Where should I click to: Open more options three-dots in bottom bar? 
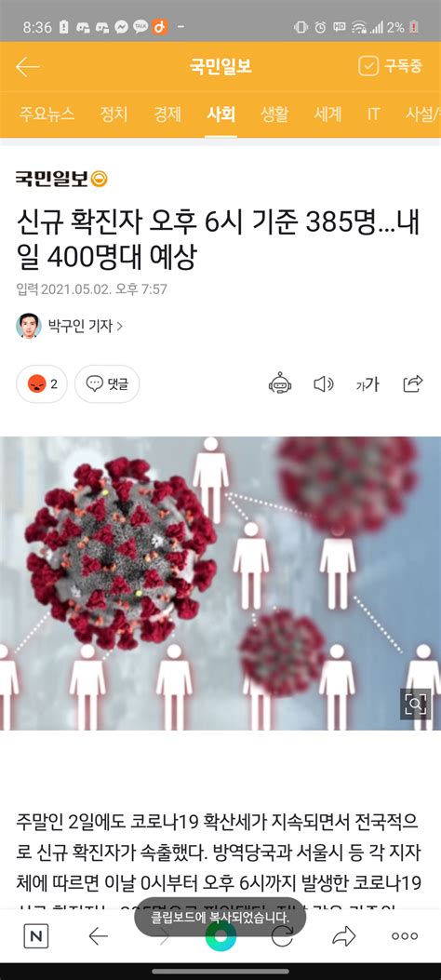coord(405,935)
